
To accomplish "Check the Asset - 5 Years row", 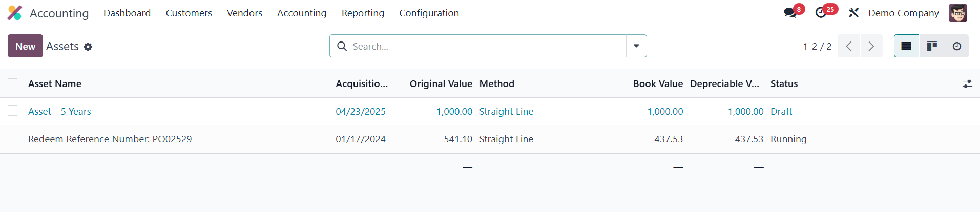I will pos(13,111).
